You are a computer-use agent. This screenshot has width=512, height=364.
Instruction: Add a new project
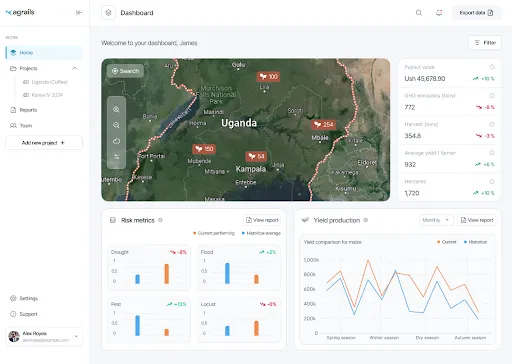click(44, 143)
